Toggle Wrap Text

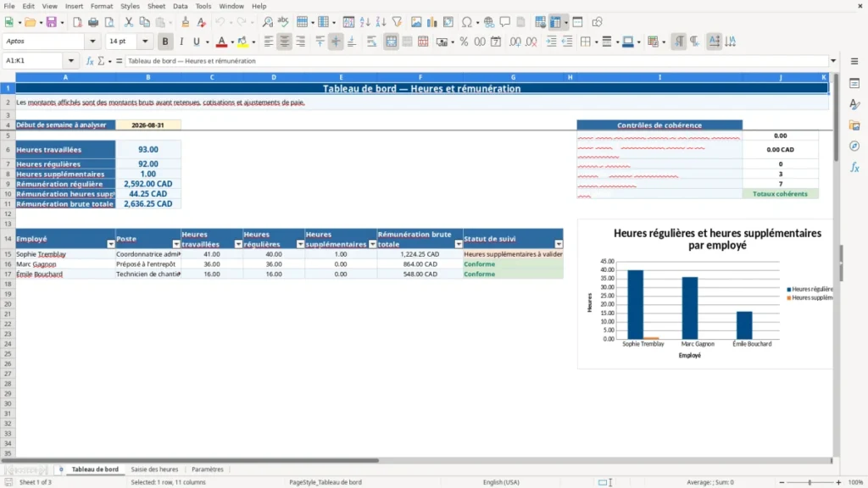point(371,42)
